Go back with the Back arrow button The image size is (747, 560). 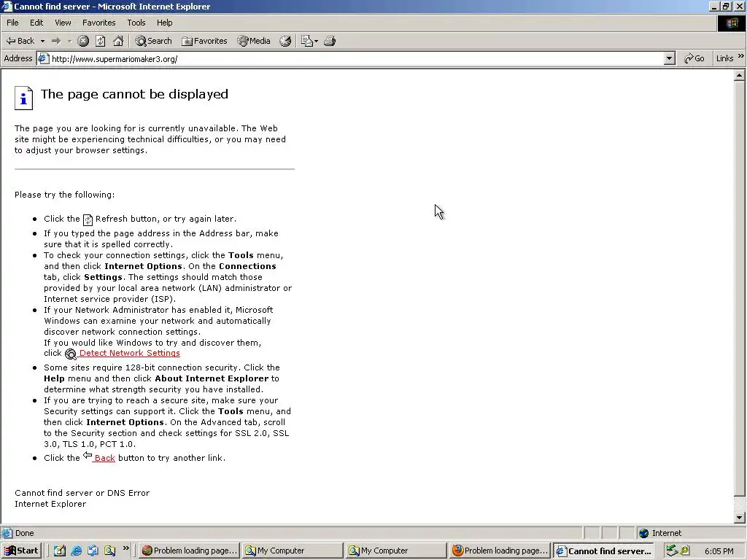(20, 41)
